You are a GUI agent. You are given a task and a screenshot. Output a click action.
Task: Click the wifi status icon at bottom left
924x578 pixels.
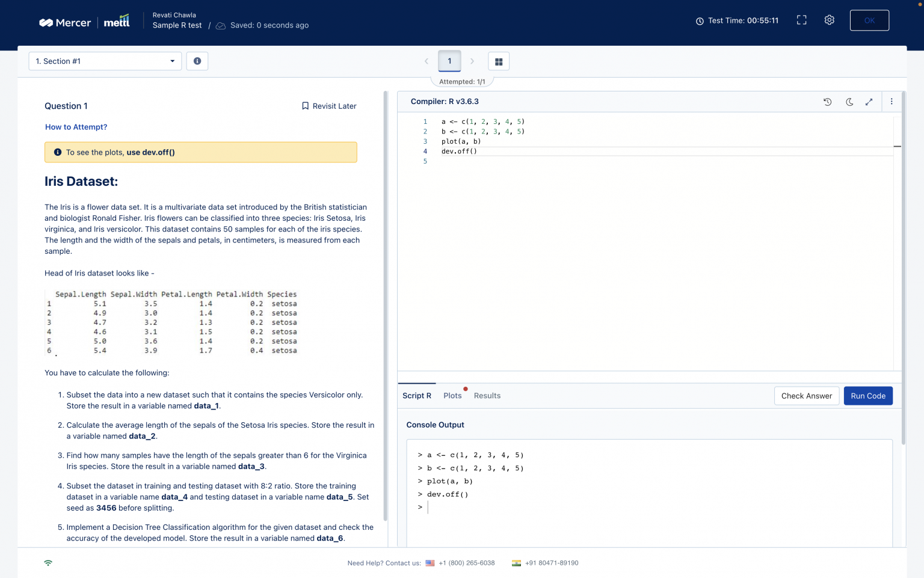pos(48,562)
